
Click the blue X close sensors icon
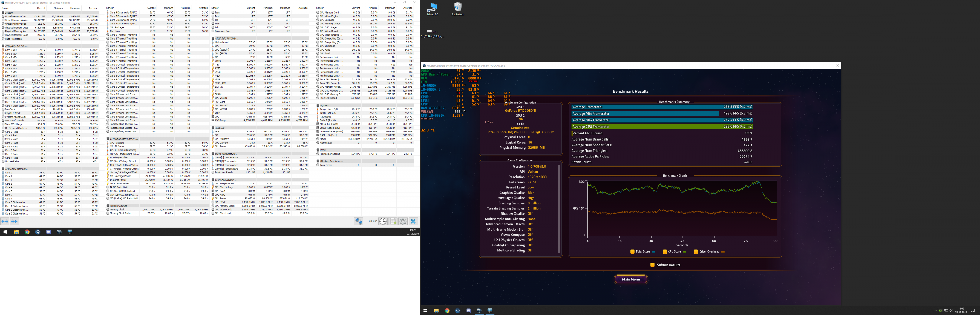413,221
